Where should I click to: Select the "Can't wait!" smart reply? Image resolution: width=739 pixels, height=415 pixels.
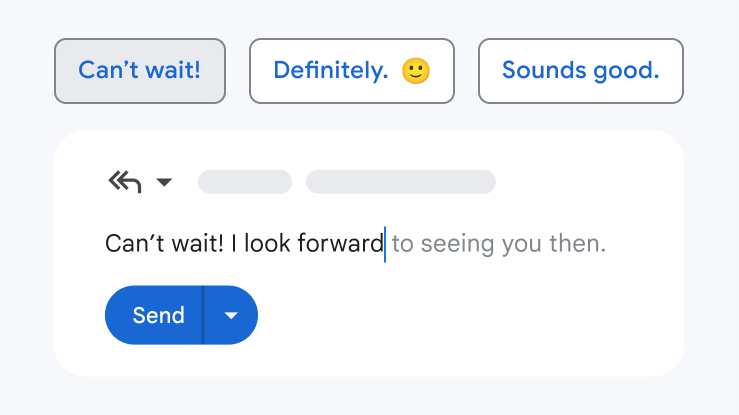tap(140, 71)
